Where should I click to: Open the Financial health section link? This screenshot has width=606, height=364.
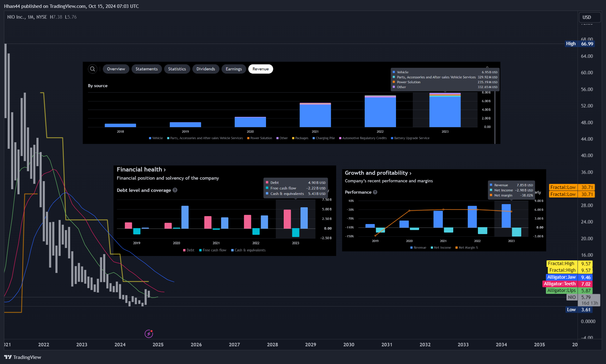[141, 170]
